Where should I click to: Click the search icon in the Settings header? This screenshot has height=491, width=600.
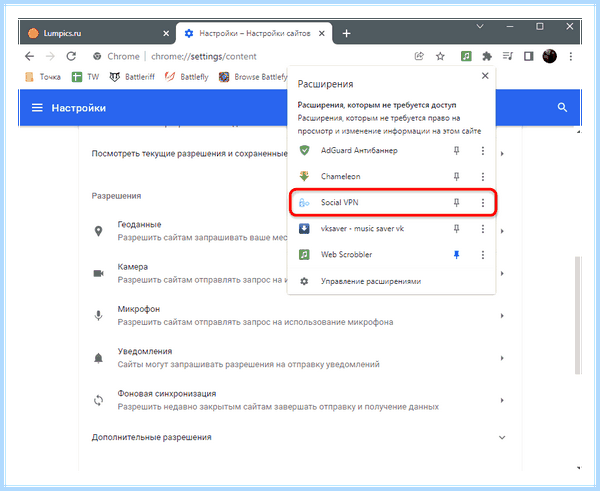pos(562,108)
